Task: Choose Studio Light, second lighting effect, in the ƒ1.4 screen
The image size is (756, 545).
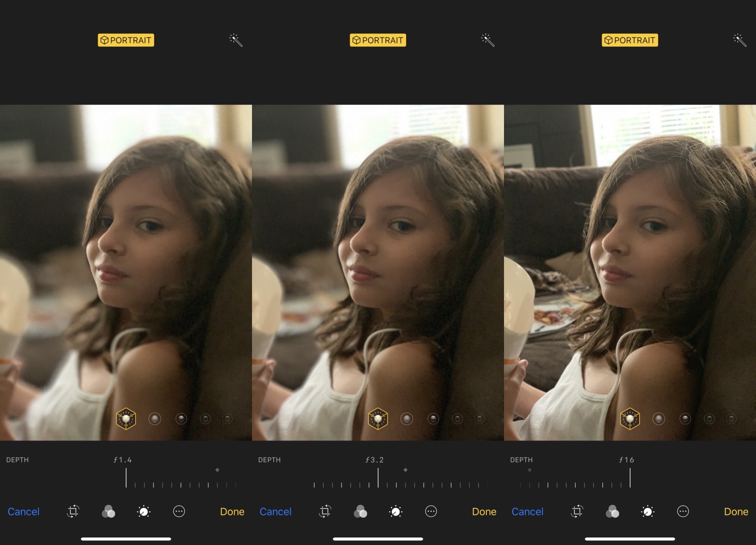Action: click(x=155, y=418)
